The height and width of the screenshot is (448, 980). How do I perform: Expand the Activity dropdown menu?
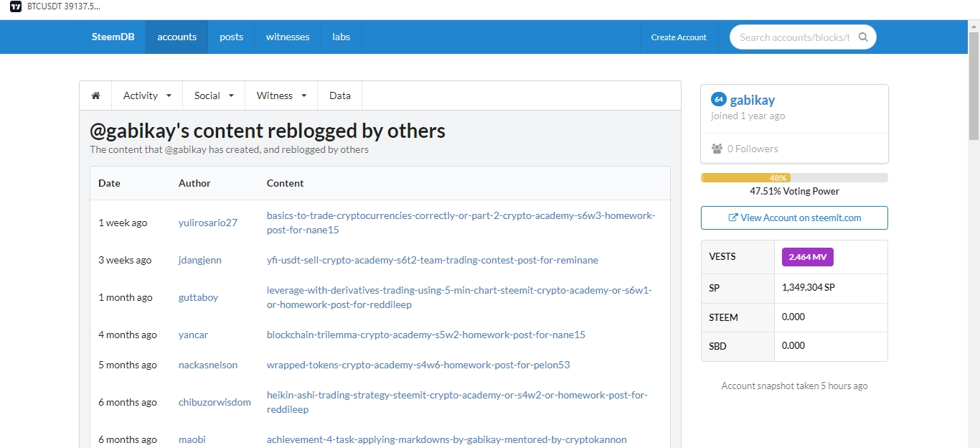coord(147,95)
